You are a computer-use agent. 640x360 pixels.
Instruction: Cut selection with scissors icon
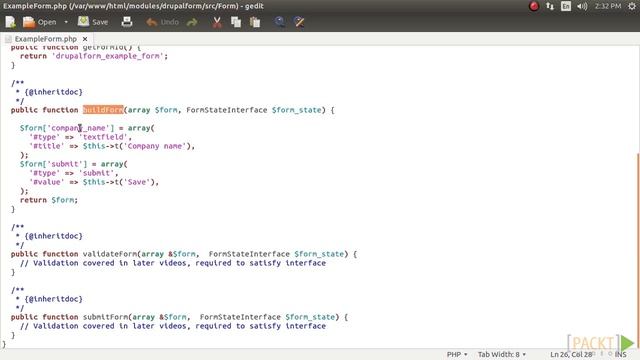coord(217,22)
